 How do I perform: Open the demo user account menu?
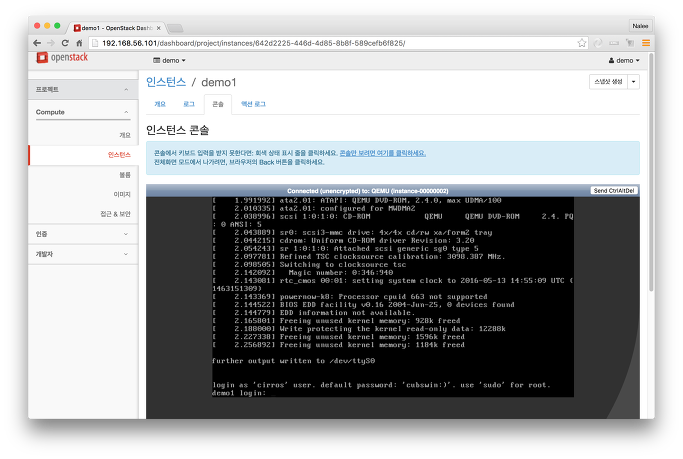click(x=624, y=61)
